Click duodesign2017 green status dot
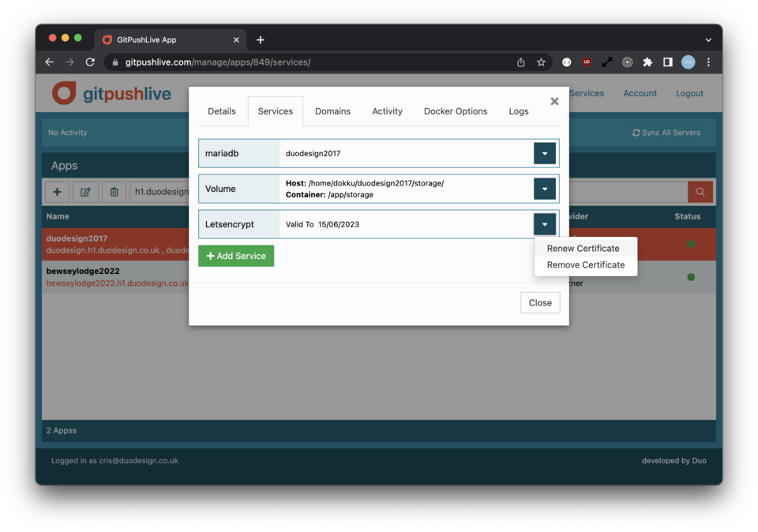The image size is (758, 532). pos(691,244)
